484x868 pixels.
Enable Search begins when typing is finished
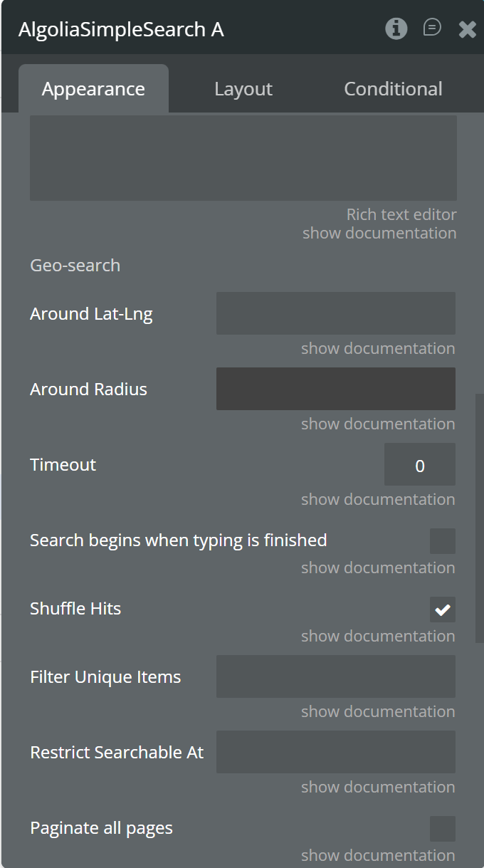[442, 541]
